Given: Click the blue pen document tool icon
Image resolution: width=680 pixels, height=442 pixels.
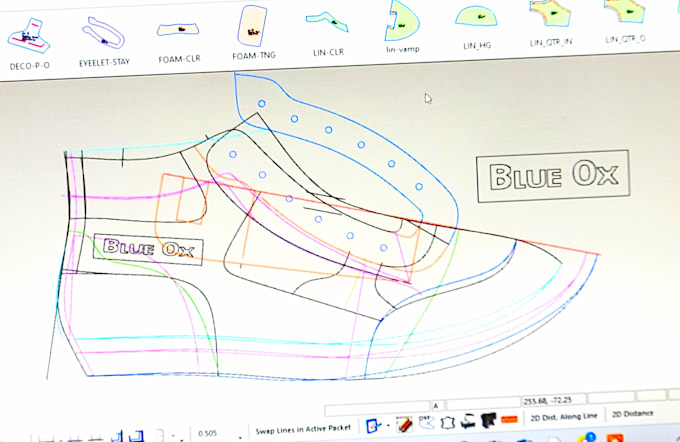Looking at the screenshot, I should (373, 426).
